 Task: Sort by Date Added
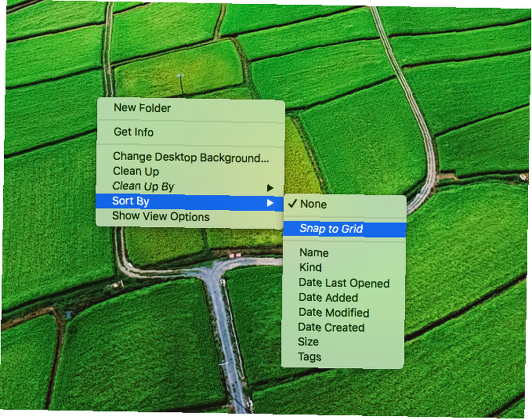(343, 298)
